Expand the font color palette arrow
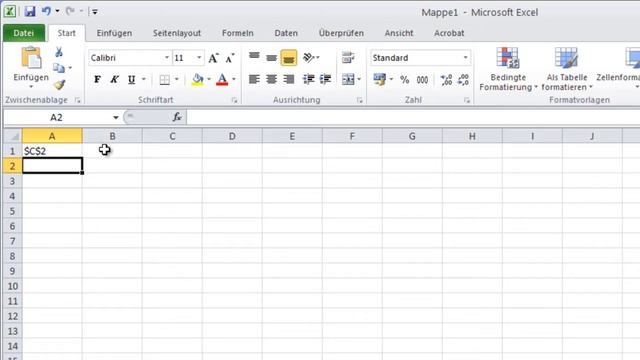The width and height of the screenshot is (640, 360). click(x=234, y=79)
